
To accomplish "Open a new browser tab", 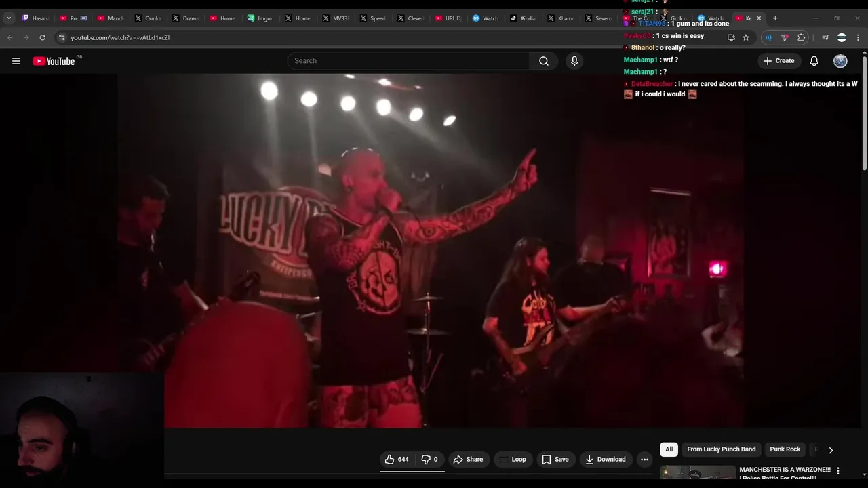I will (x=775, y=18).
